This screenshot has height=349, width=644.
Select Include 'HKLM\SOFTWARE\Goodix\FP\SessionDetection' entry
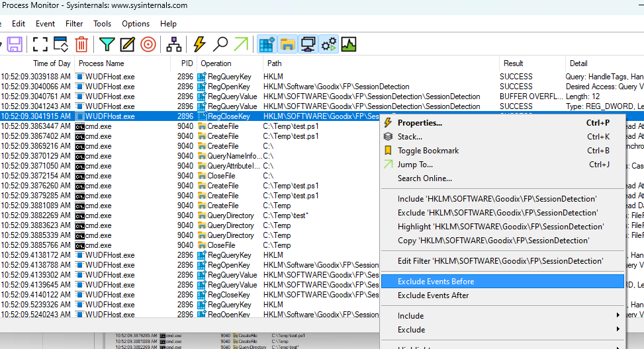[503, 199]
